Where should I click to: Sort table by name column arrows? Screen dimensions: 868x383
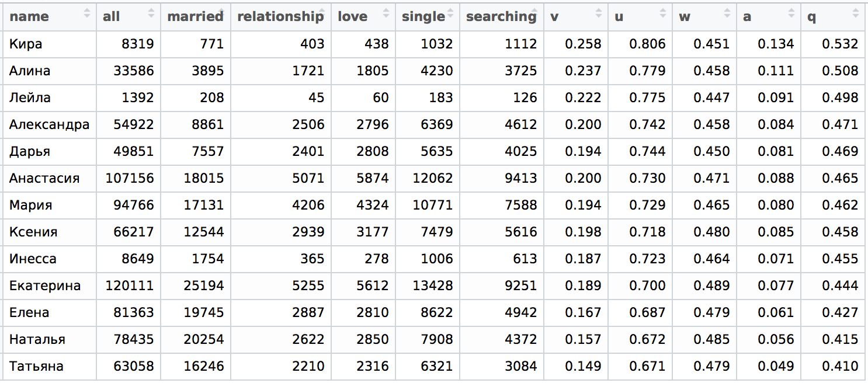click(x=88, y=12)
